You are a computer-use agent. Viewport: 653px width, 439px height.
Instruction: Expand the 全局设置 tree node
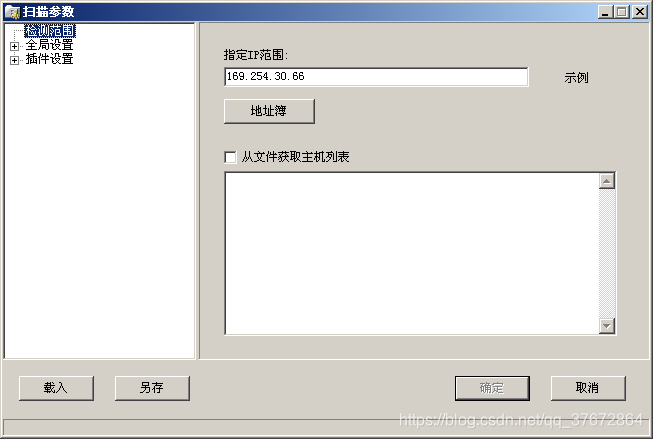15,46
